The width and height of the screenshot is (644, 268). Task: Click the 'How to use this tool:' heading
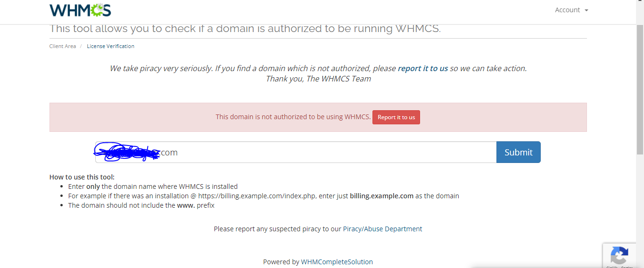(82, 177)
